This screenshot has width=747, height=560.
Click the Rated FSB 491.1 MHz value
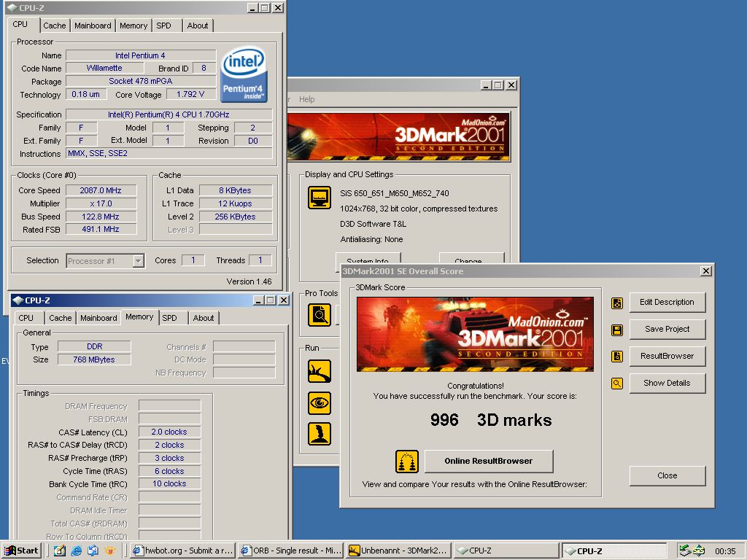coord(101,230)
